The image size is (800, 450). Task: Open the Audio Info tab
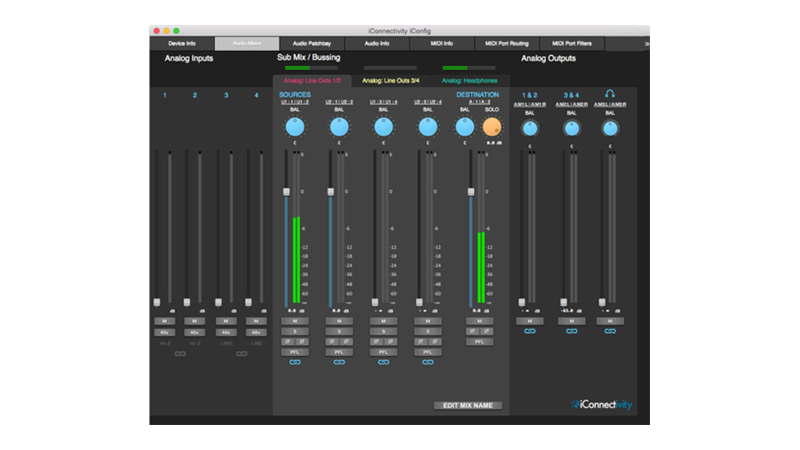(x=377, y=44)
